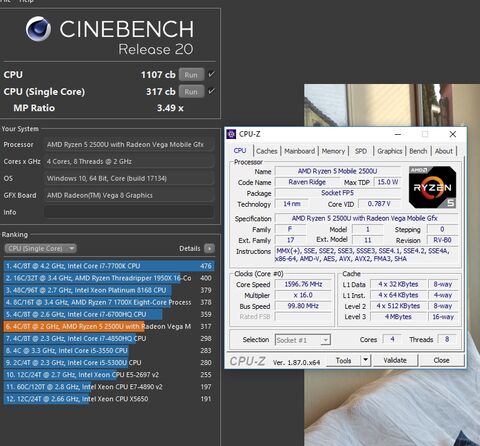Screen dimensions: 480x446
Task: Click the Core Speed value 1596.76 MHz
Action: [x=303, y=284]
